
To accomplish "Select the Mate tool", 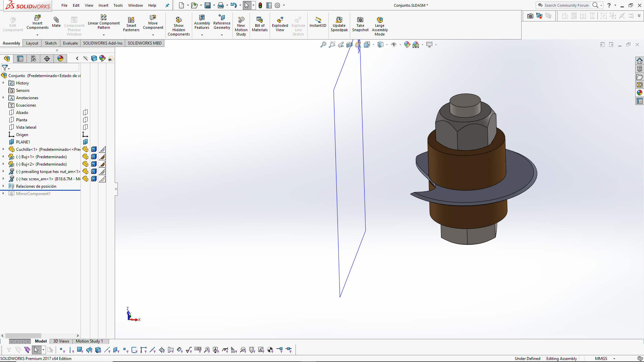I will click(56, 23).
